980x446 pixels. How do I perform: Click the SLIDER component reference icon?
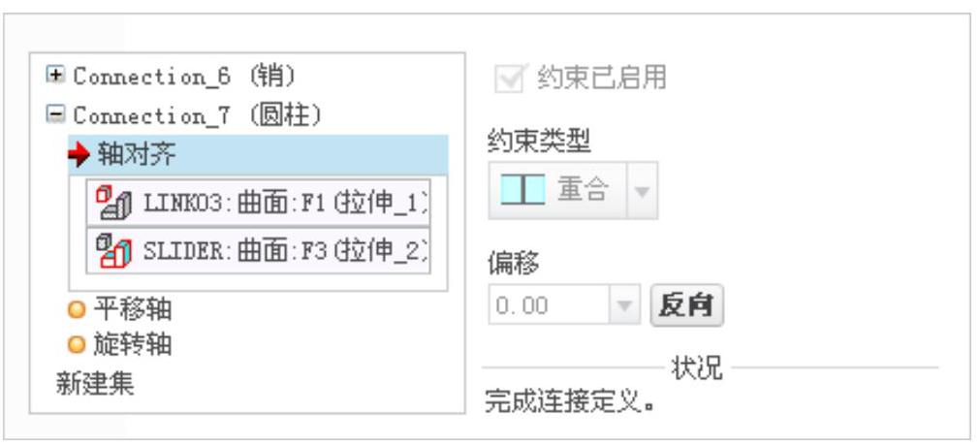point(113,251)
